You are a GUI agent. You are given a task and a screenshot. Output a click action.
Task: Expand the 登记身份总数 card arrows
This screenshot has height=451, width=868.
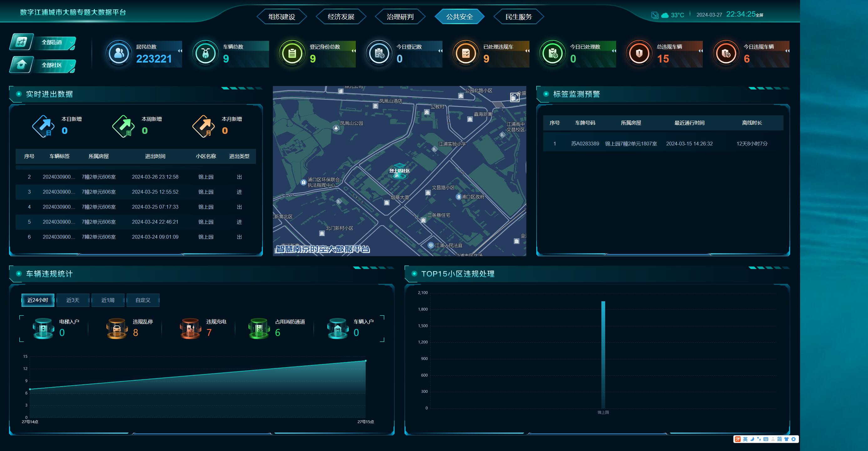[x=354, y=51]
